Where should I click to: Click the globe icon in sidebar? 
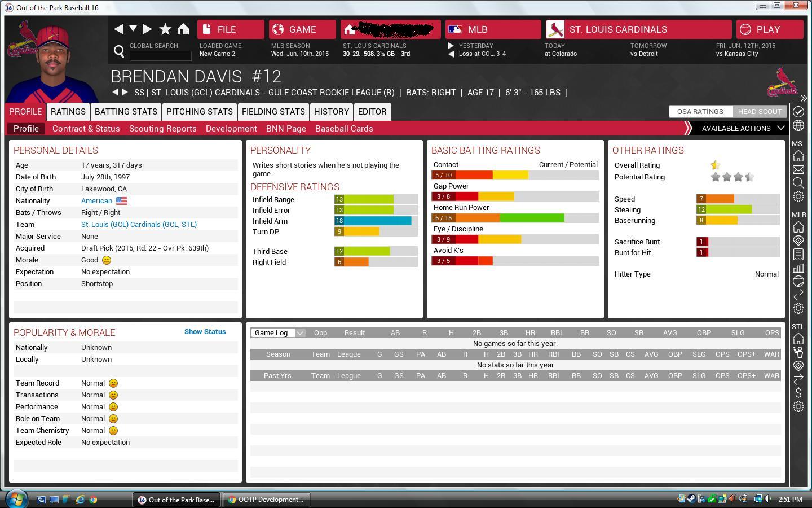tap(798, 125)
